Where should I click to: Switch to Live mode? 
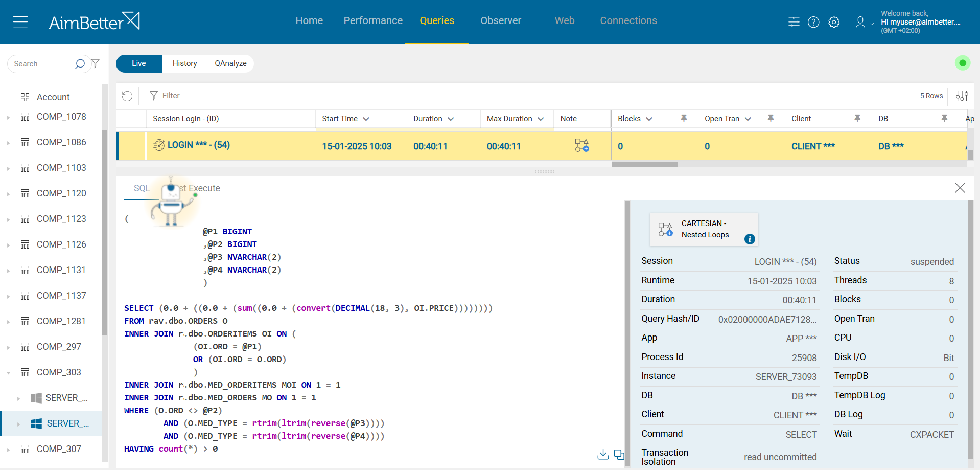click(x=139, y=63)
